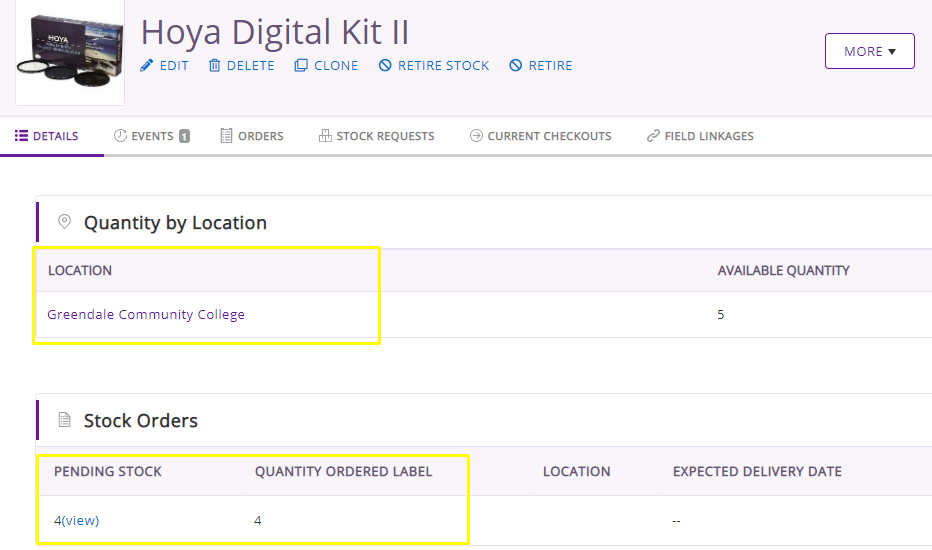The height and width of the screenshot is (550, 932).
Task: Click the Edit pencil icon
Action: pyautogui.click(x=146, y=65)
